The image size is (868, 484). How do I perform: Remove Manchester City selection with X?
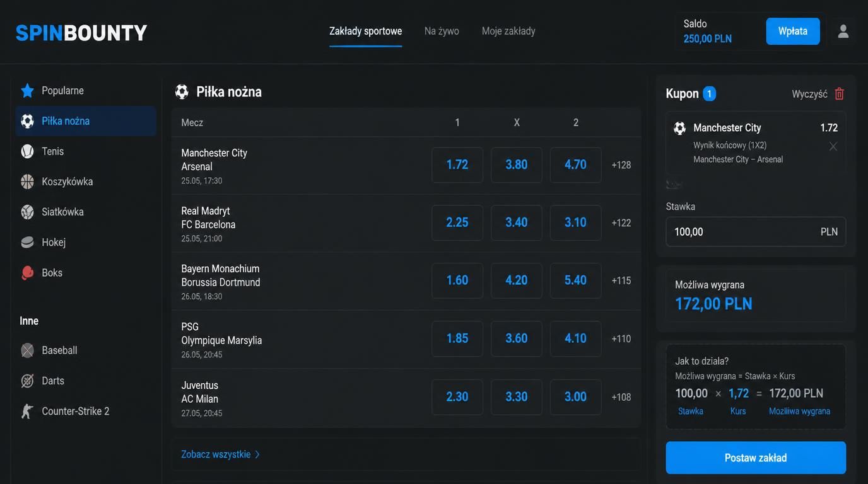(833, 146)
